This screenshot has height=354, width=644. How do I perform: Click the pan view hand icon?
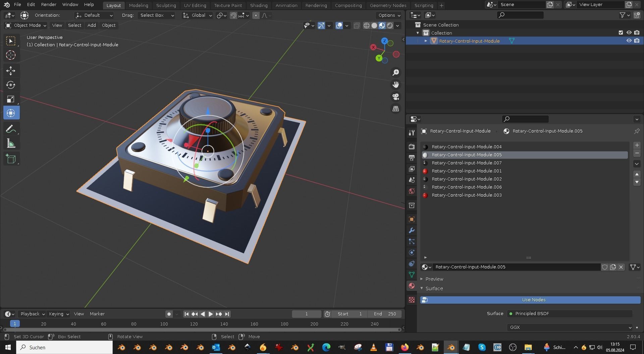(x=396, y=85)
